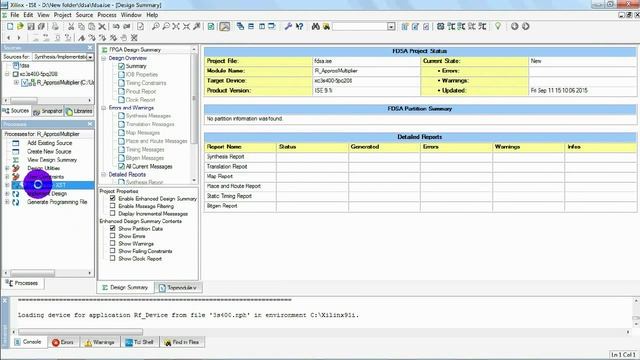The image size is (640, 360).
Task: Click the Zoom to Fit icon
Action: click(176, 27)
